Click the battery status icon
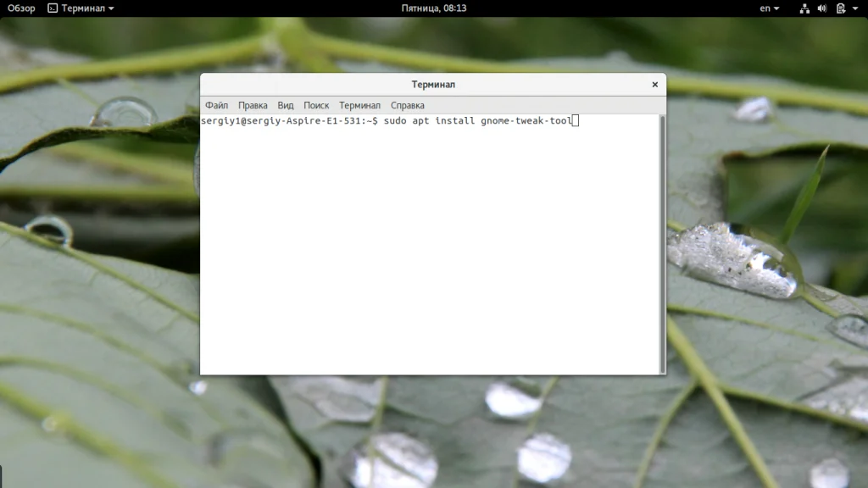This screenshot has width=868, height=488. tap(840, 8)
